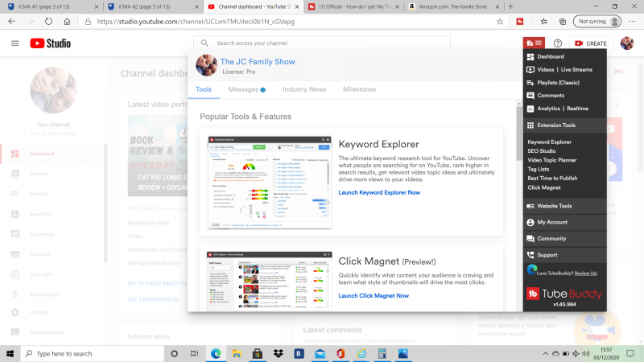Bookmark page with the star icon
The height and width of the screenshot is (362, 644).
[x=501, y=22]
